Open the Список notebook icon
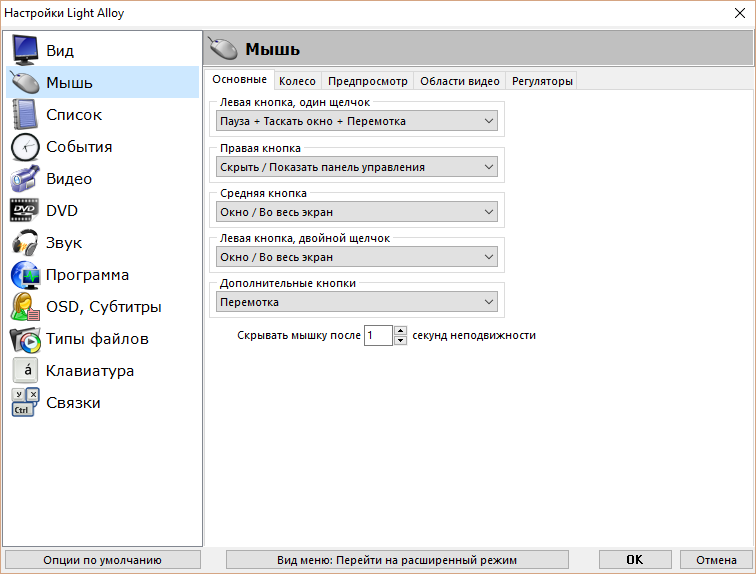This screenshot has width=756, height=574. (25, 114)
